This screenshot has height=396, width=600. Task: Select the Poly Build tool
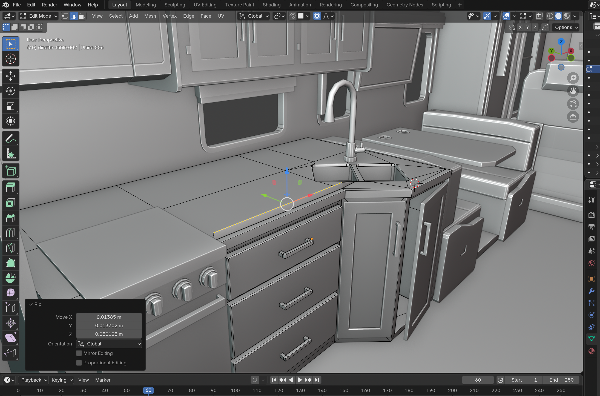tap(10, 263)
